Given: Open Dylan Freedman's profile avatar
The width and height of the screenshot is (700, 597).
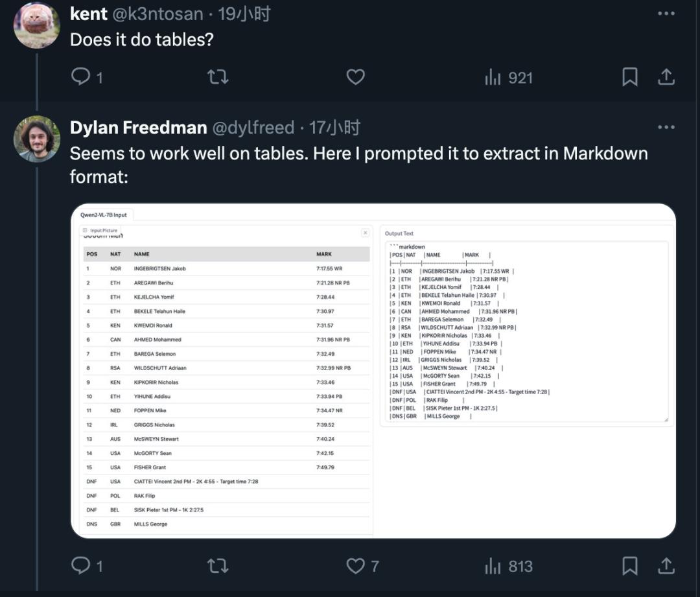Looking at the screenshot, I should [x=36, y=139].
